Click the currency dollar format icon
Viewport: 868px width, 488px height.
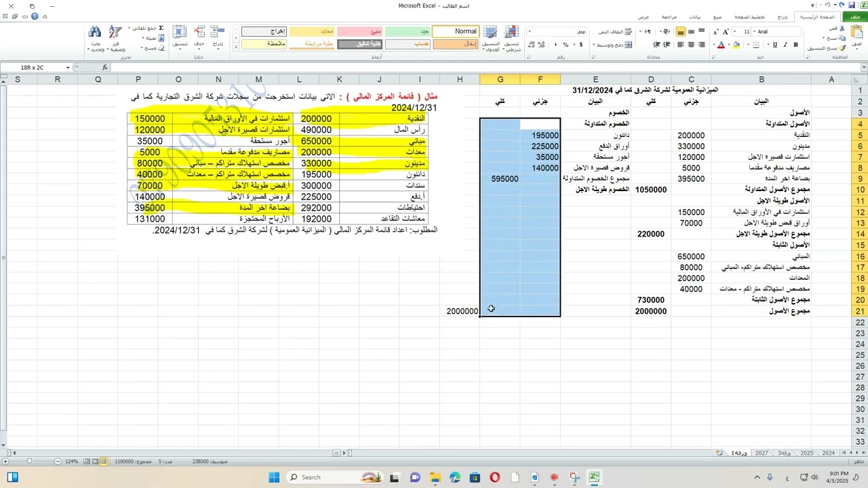[x=580, y=45]
